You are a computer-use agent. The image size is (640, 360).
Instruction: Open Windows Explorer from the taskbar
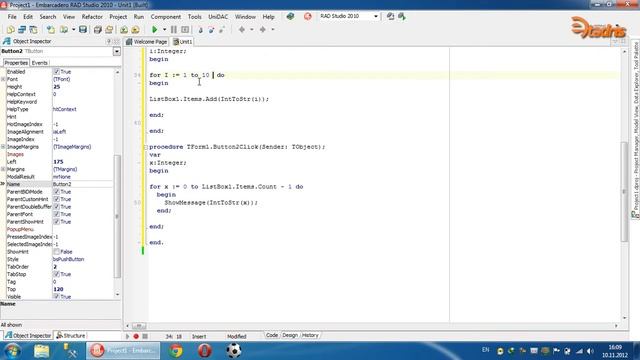point(42,351)
